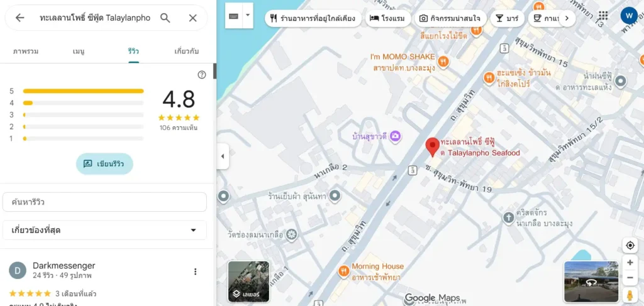Screen dimensions: 644x306
Task: Switch to the เมนู tab
Action: point(79,52)
